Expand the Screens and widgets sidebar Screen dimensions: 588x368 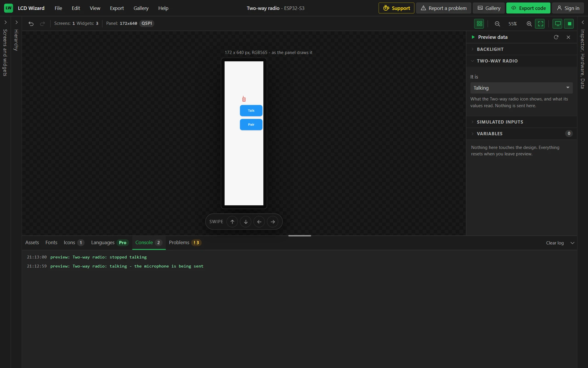coord(5,22)
